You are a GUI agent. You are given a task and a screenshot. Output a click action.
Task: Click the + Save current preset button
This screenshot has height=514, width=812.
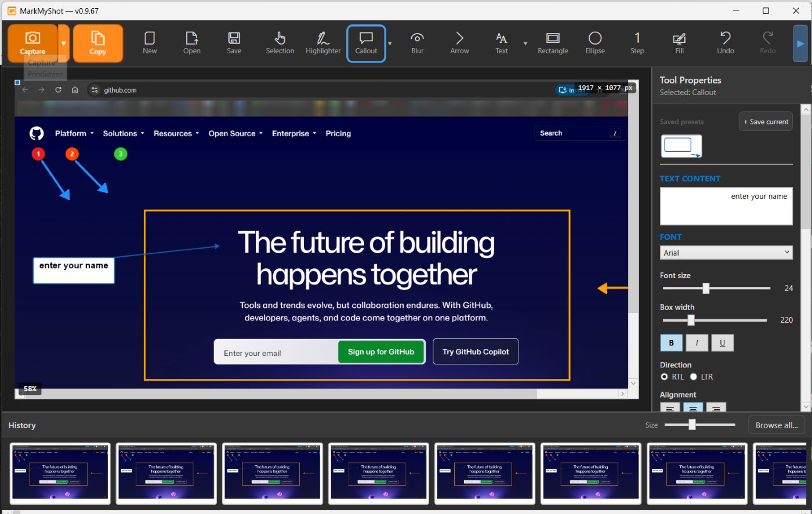[766, 122]
